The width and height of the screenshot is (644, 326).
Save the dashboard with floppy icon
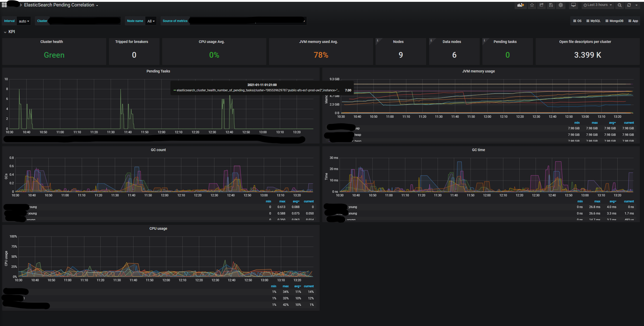coord(551,5)
